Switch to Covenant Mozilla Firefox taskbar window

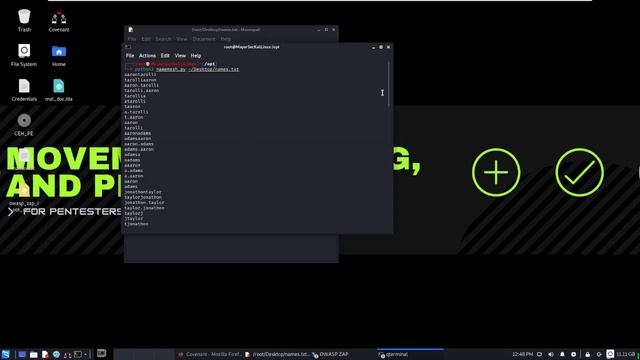click(210, 354)
